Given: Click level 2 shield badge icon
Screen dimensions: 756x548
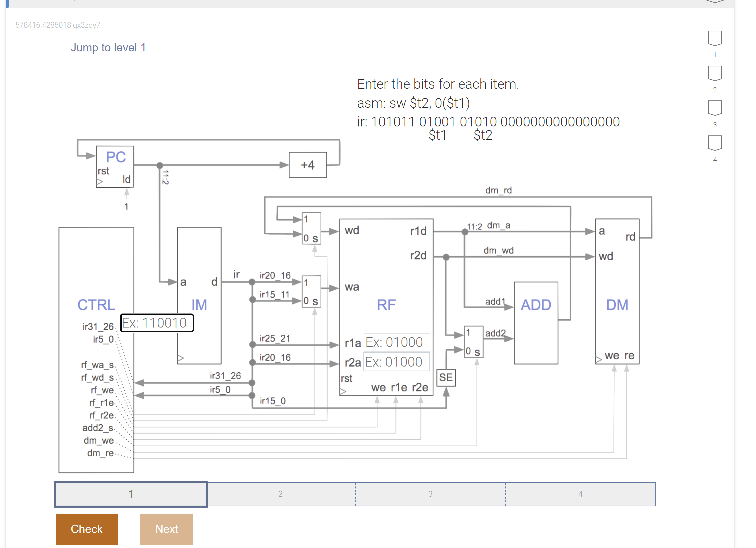Looking at the screenshot, I should tap(714, 73).
